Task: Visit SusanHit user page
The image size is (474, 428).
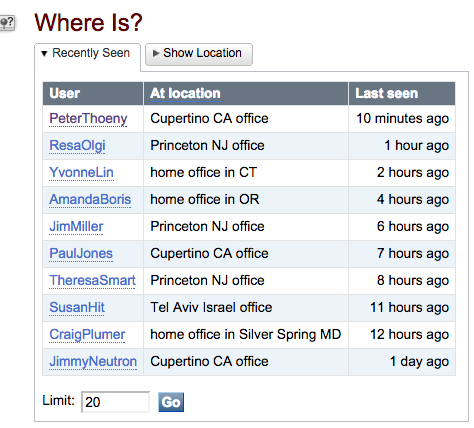Action: point(77,308)
